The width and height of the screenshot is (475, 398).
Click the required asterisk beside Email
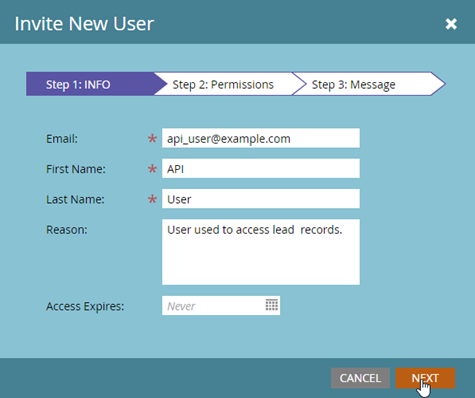(x=152, y=138)
